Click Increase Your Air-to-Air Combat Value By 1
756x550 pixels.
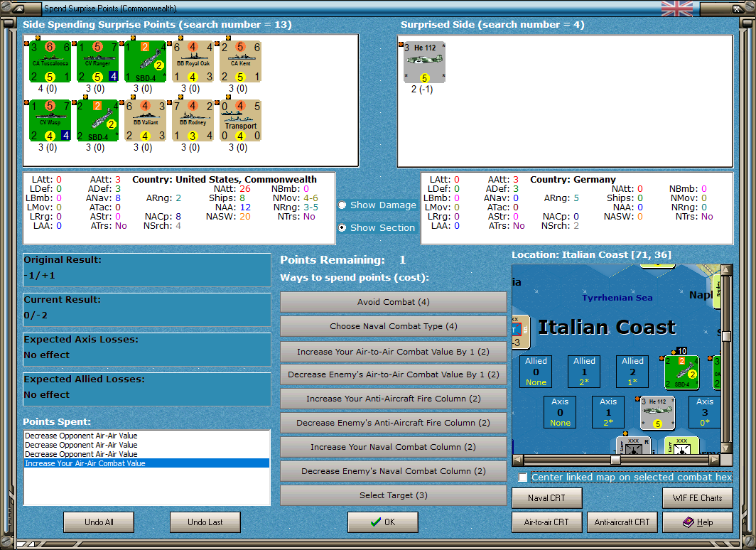pos(394,352)
